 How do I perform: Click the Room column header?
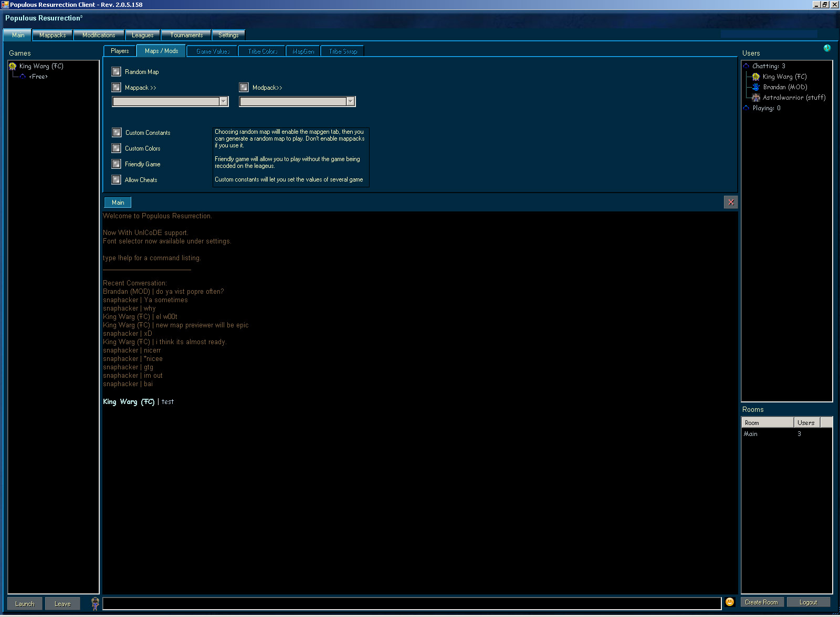click(767, 422)
